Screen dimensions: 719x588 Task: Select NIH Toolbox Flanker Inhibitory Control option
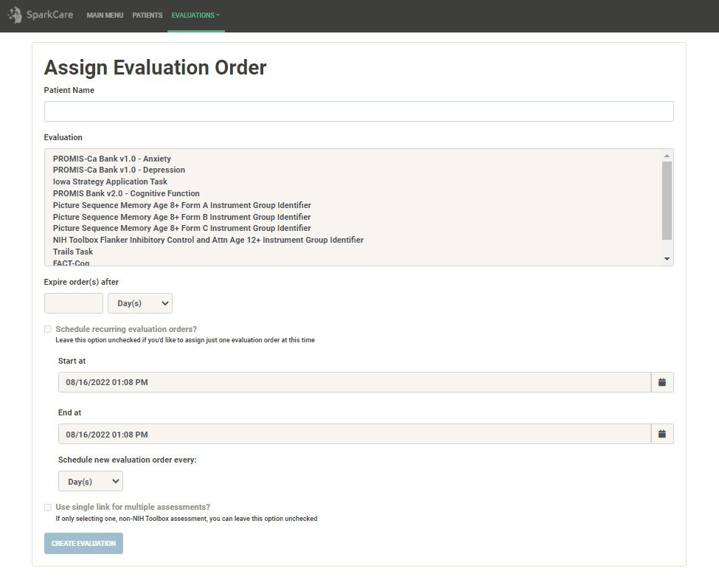208,240
